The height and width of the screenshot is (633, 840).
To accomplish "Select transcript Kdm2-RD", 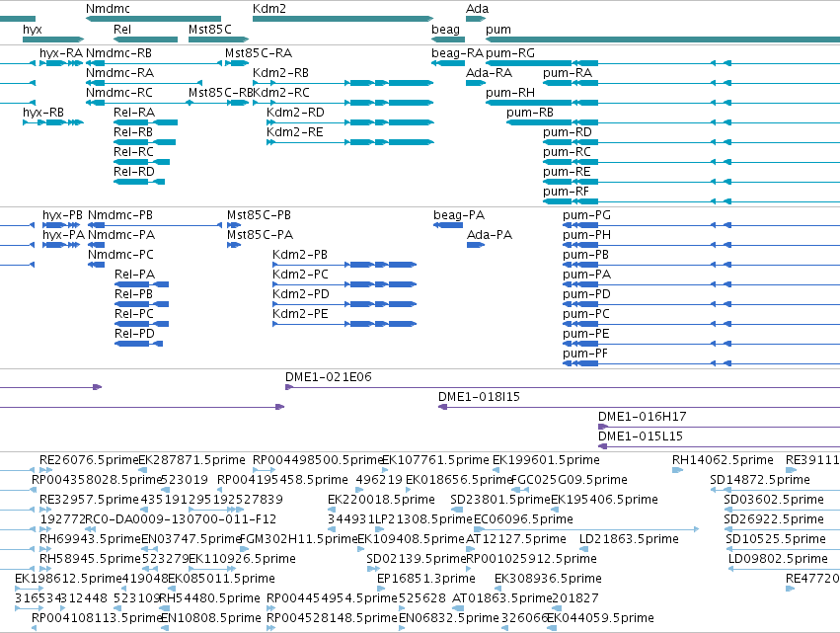I will (295, 113).
